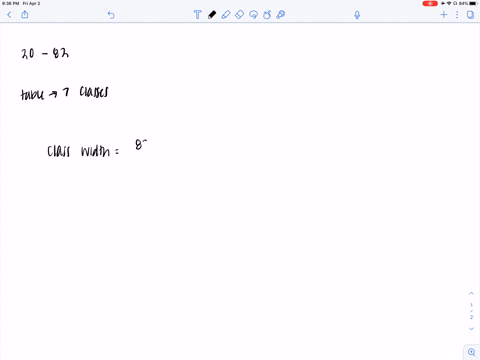Start audio recording with the microphone
Viewport: 480px width, 360px height.
pyautogui.click(x=357, y=15)
